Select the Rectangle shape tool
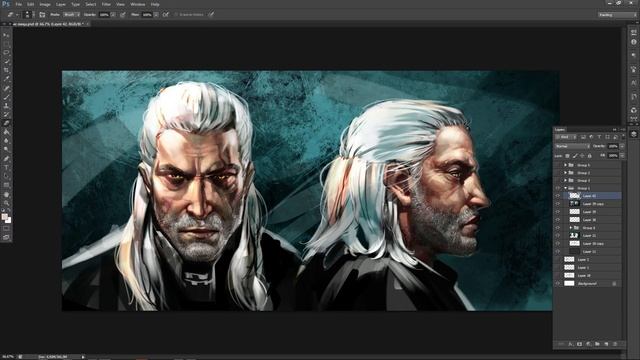This screenshot has height=360, width=640. [x=6, y=185]
